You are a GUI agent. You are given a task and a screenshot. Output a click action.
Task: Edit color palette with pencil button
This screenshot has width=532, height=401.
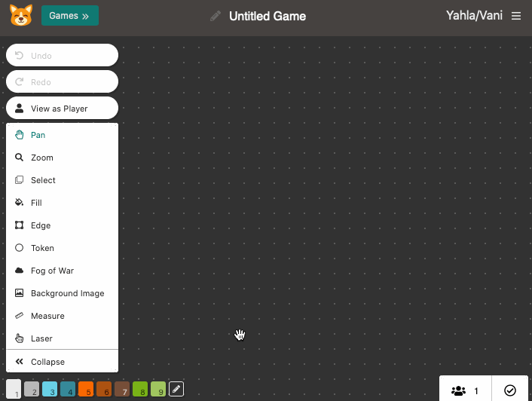[x=176, y=389]
